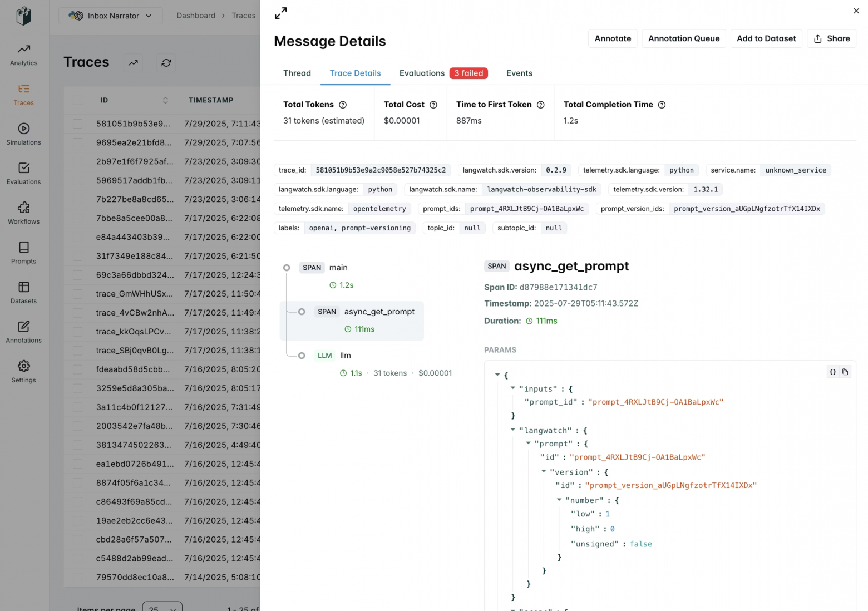Viewport: 868px width, 611px height.
Task: Select checkbox for trace 9695ea2e21bfd8
Action: coord(77,142)
